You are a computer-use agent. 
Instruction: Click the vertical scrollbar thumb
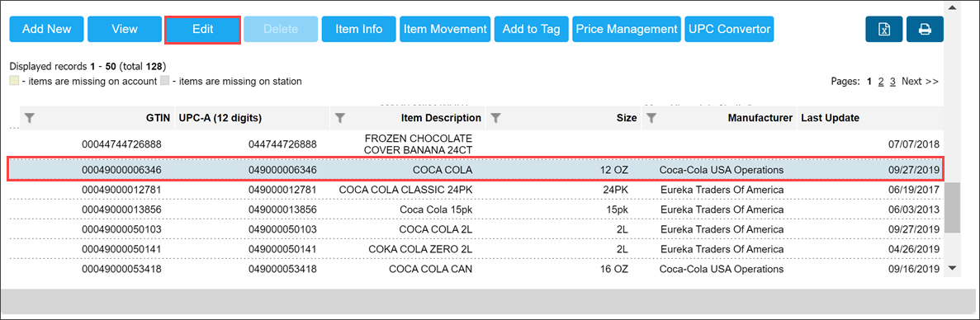coord(953,208)
